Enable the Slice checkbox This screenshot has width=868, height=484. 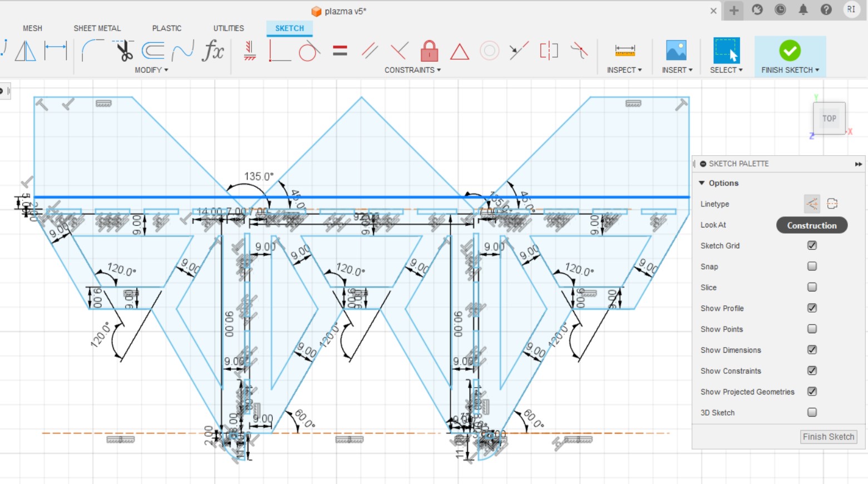[812, 287]
